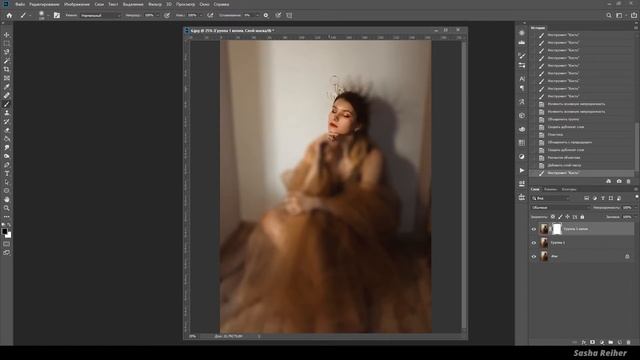Hide the 'Фон' background layer
Screen dimensions: 640x360
coord(533,257)
